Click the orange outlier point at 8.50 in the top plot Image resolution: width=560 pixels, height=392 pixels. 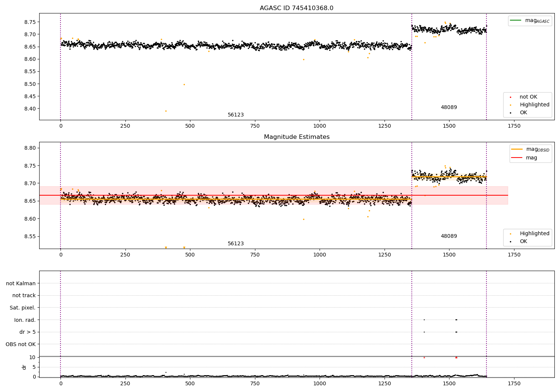[184, 84]
